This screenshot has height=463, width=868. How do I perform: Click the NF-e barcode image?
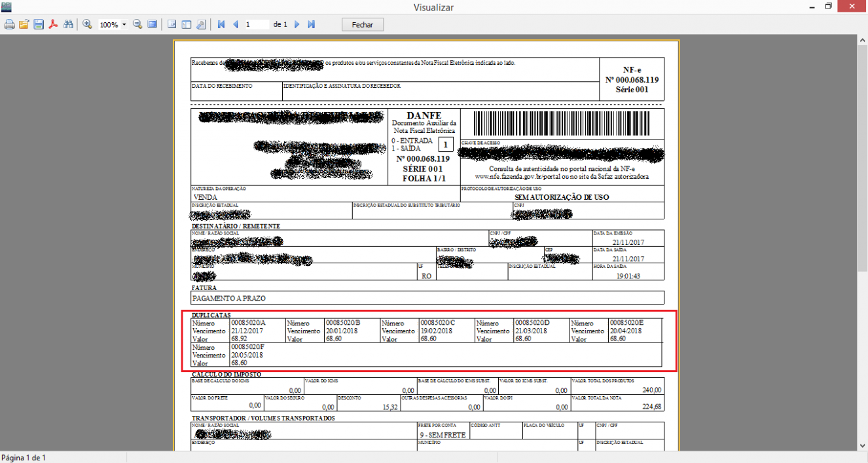click(563, 123)
